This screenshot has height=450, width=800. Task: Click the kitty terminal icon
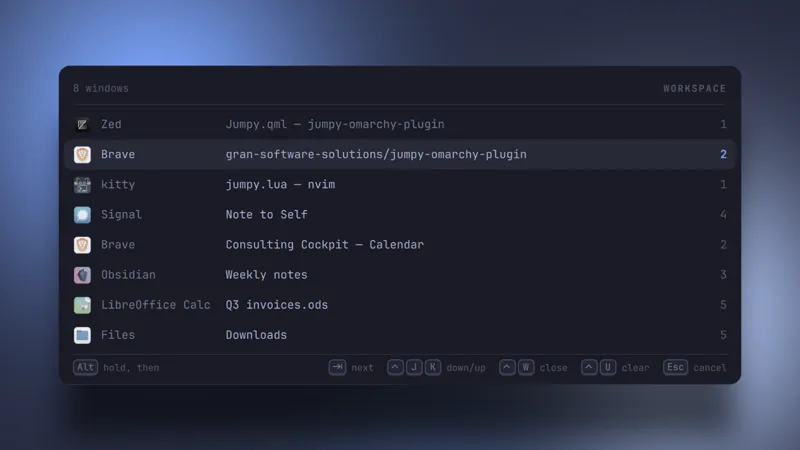(x=82, y=185)
